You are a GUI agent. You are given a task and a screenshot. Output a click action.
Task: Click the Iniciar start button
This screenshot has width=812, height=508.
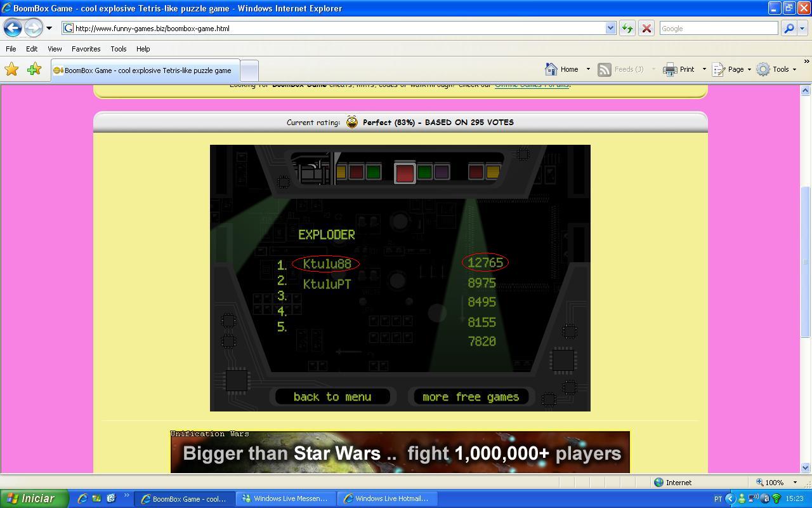pyautogui.click(x=34, y=498)
